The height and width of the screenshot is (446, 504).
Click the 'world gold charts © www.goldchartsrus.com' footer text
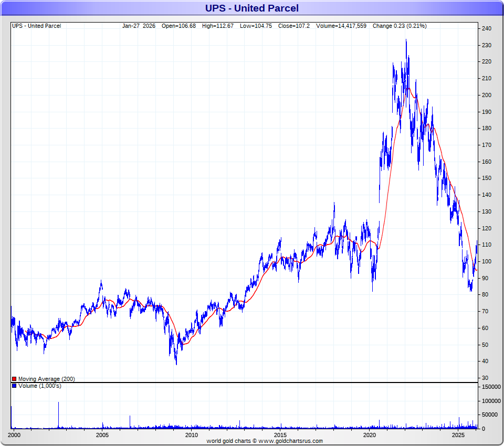[x=265, y=441]
